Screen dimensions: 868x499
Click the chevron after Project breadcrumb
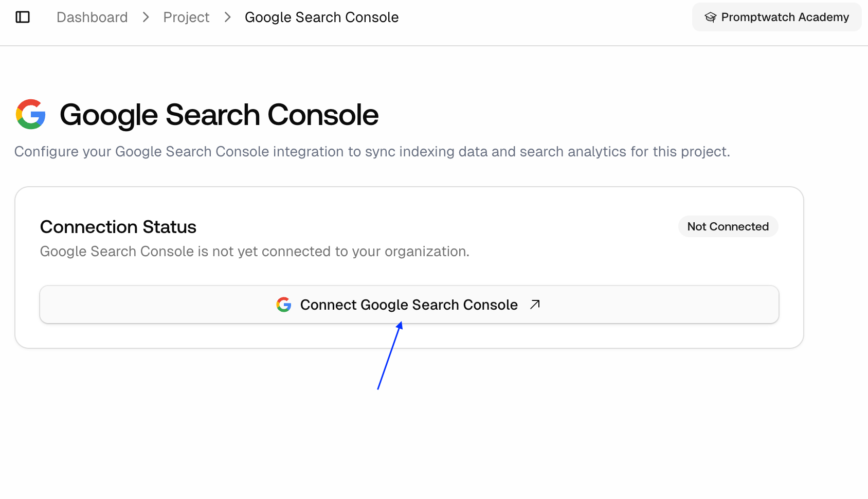tap(228, 17)
